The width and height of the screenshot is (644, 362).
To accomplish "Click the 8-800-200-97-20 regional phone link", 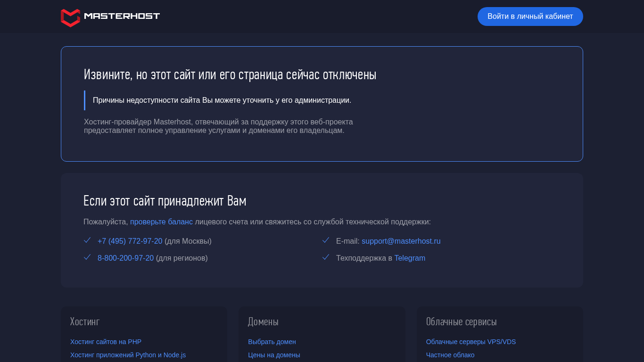I will [125, 258].
